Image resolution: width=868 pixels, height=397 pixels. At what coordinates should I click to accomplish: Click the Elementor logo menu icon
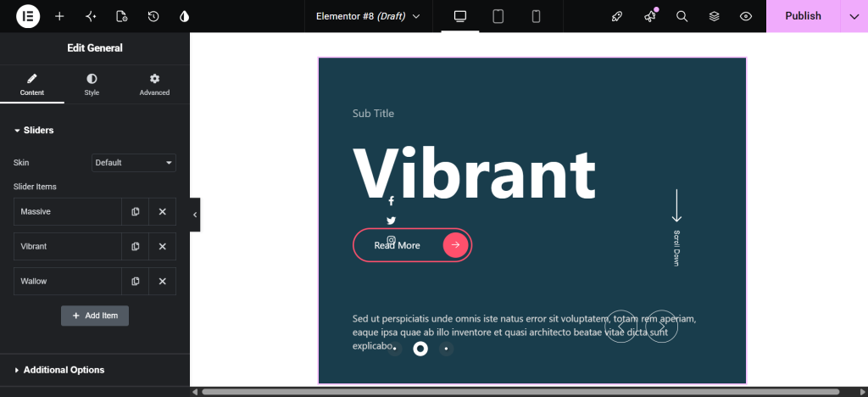click(x=28, y=16)
